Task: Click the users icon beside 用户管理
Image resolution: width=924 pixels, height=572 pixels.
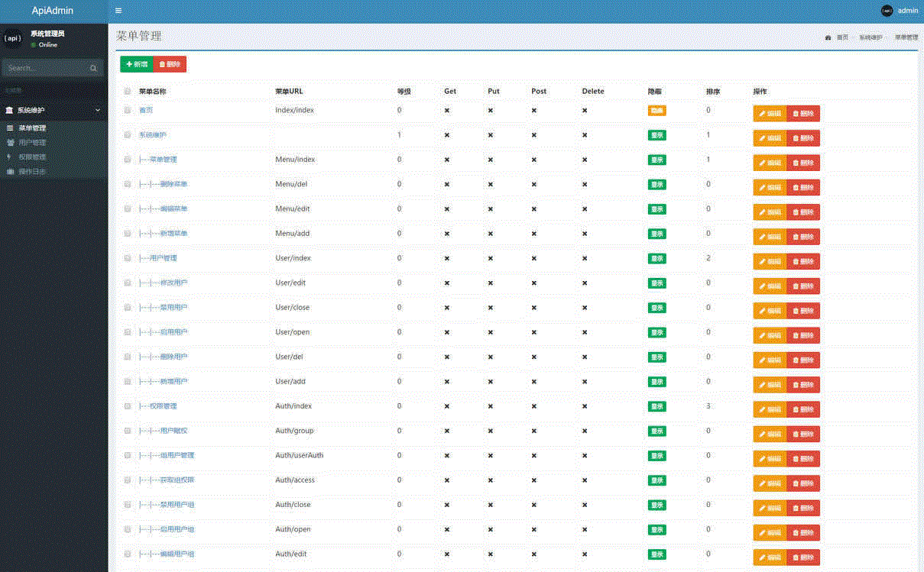Action: (10, 143)
